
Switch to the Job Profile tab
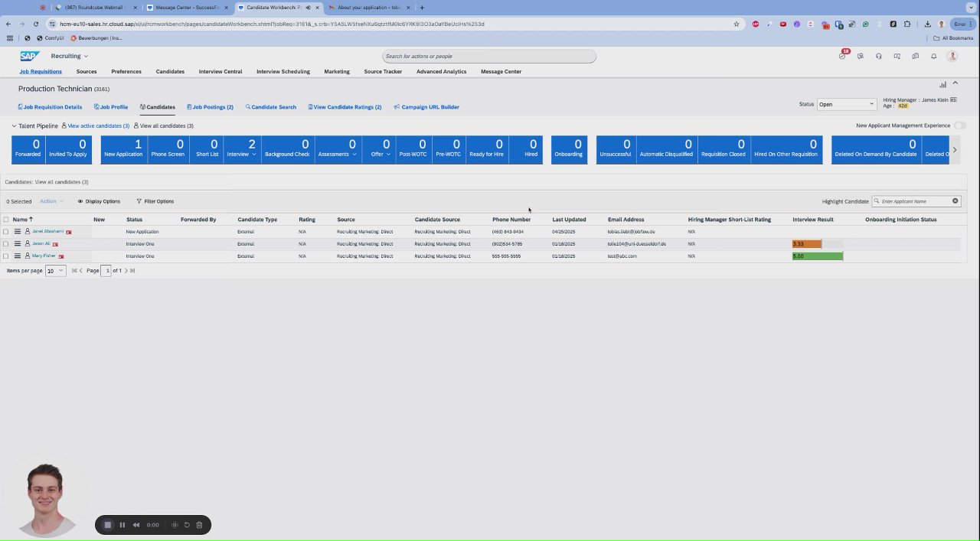(x=111, y=107)
